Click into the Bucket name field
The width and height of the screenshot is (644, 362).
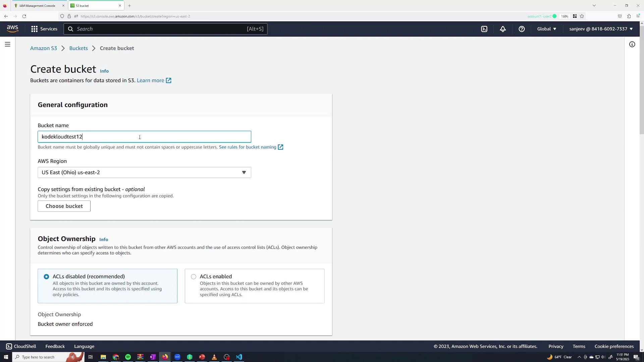pos(144,137)
